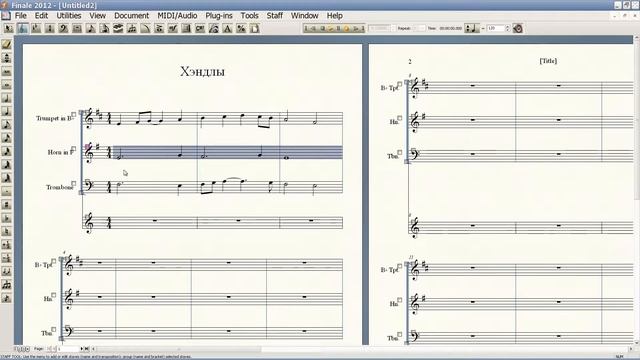Image resolution: width=640 pixels, height=360 pixels.
Task: Toggle top Tbn staff handle on page two
Action: (x=400, y=153)
